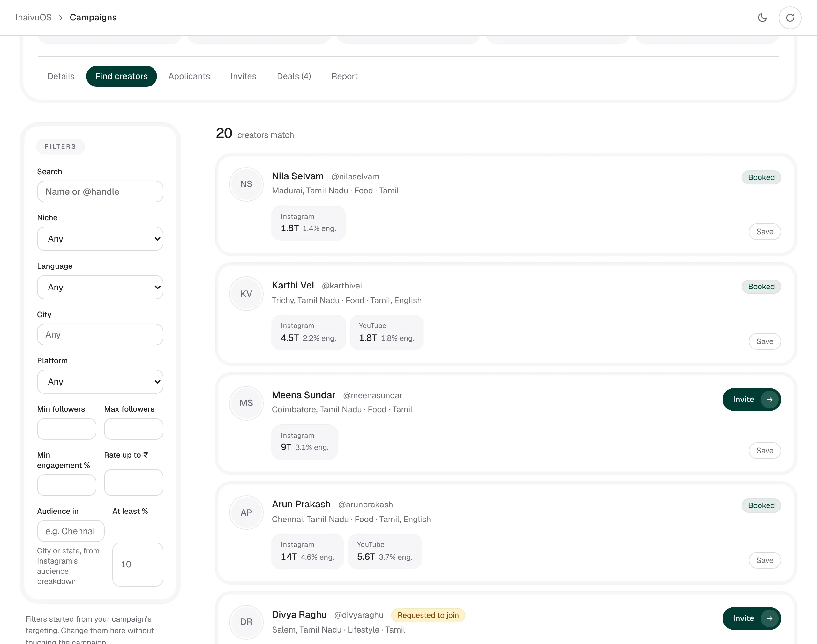Invite Meena Sundar to the campaign
This screenshot has width=817, height=644.
pos(751,399)
